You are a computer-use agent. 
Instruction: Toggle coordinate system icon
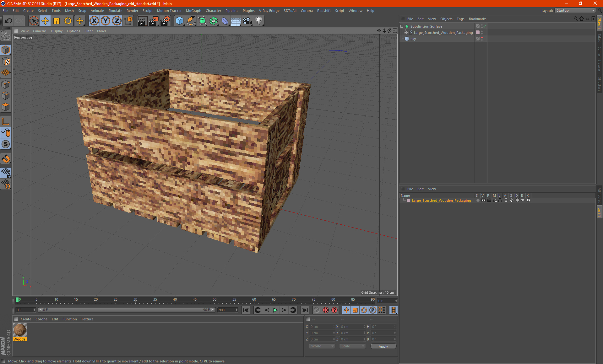128,21
